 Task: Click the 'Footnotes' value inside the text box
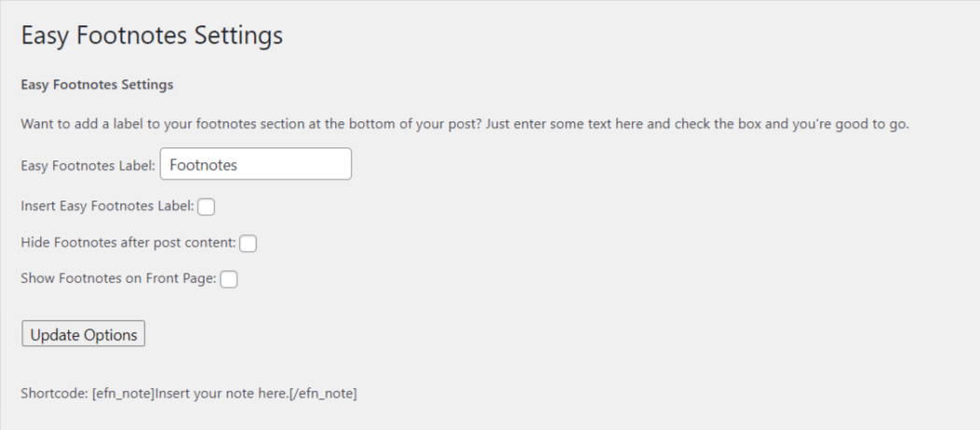203,165
